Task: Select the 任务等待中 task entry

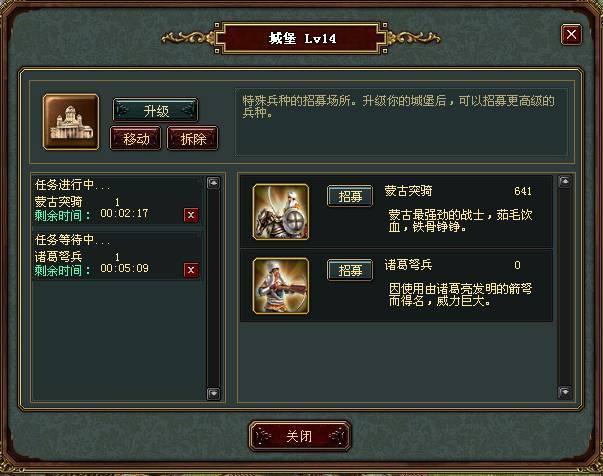Action: tap(117, 256)
